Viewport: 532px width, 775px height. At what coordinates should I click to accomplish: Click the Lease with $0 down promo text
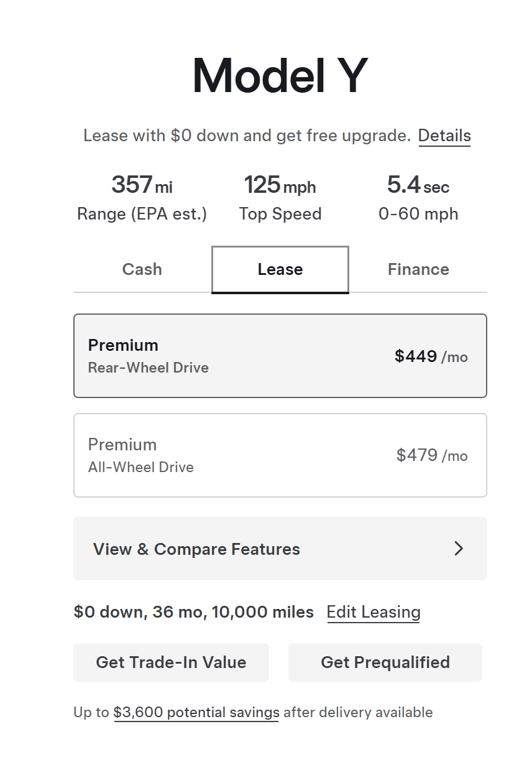[247, 136]
